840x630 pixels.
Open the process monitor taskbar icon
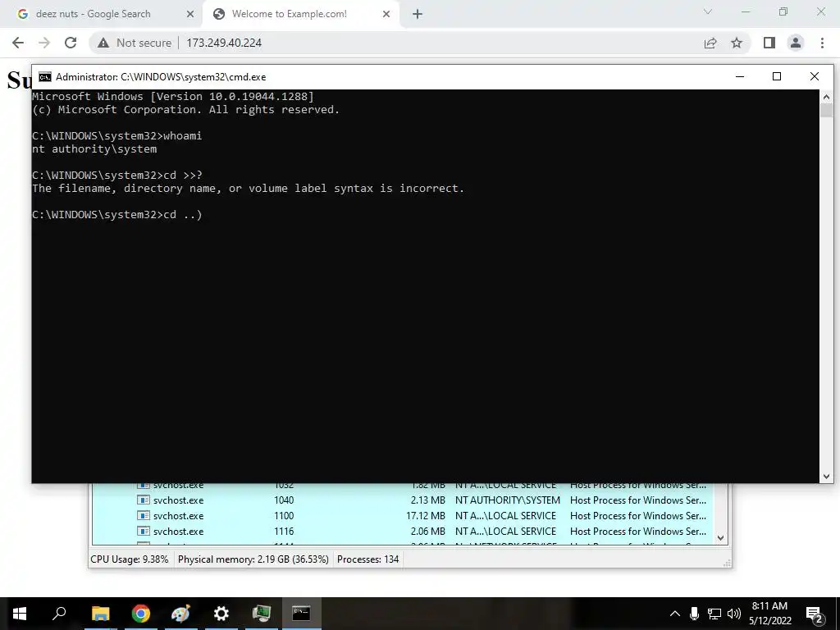262,614
